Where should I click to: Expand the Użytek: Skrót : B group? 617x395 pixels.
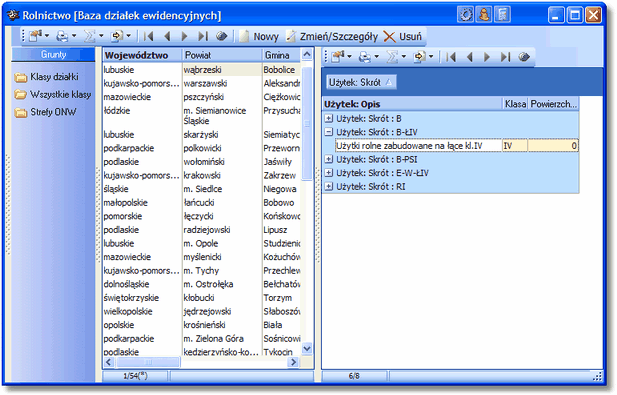329,118
